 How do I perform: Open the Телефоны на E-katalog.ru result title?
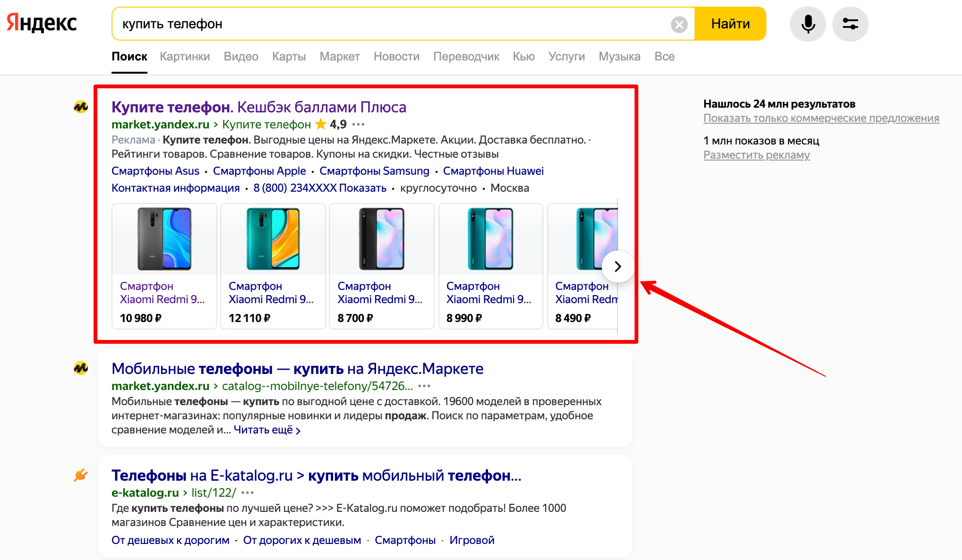coord(317,475)
